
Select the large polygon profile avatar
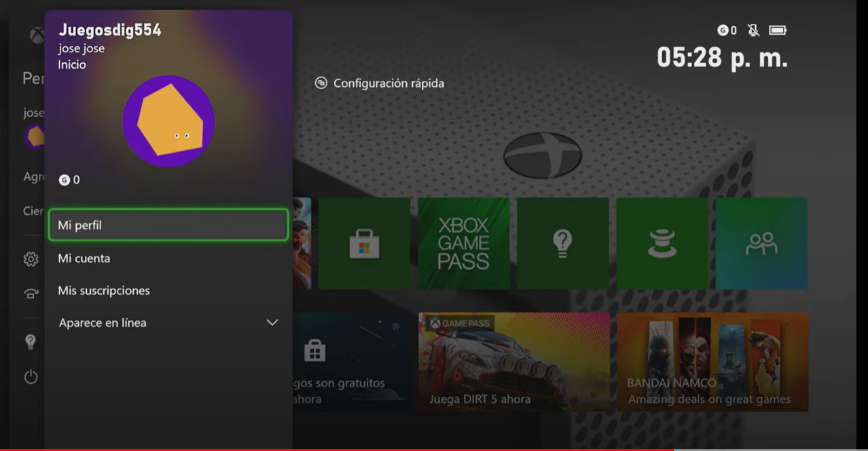[168, 121]
